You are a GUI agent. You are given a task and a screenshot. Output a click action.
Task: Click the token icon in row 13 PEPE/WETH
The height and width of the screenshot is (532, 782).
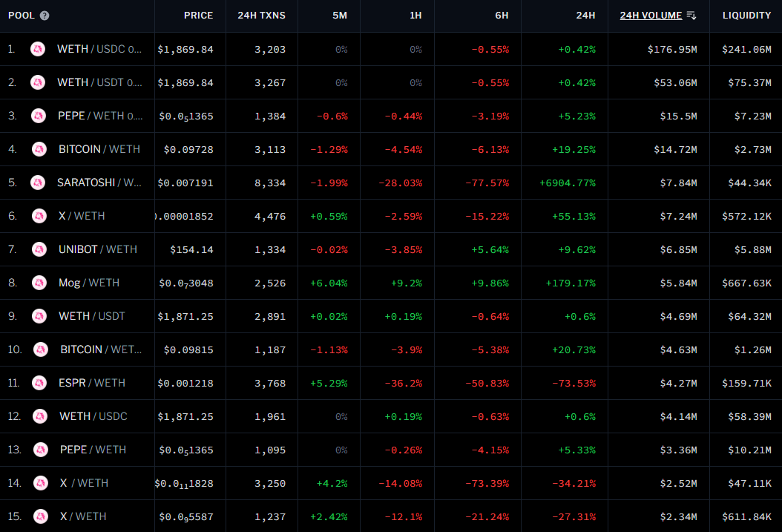(41, 450)
